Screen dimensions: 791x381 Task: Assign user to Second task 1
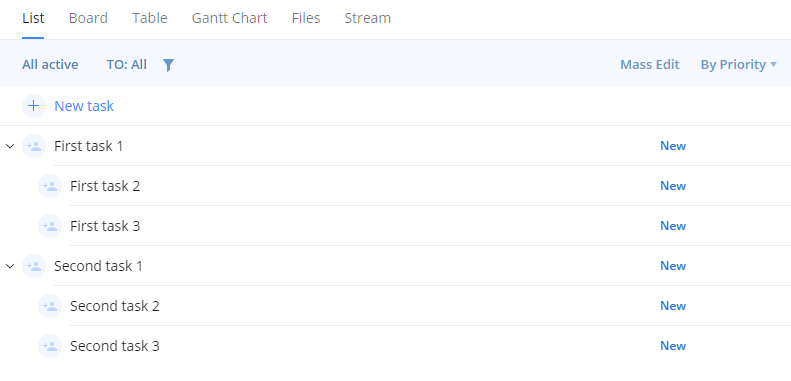point(34,266)
